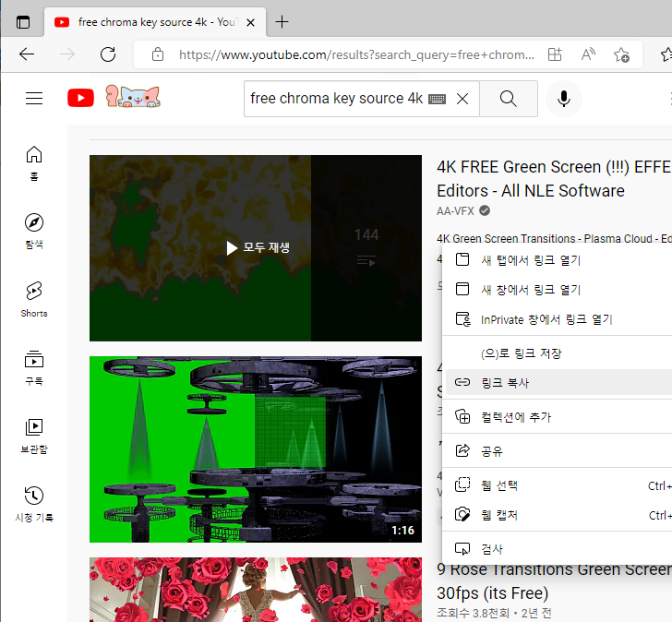Open Watch history (시청 기록) in the sidebar
This screenshot has width=672, height=622.
coord(34,505)
